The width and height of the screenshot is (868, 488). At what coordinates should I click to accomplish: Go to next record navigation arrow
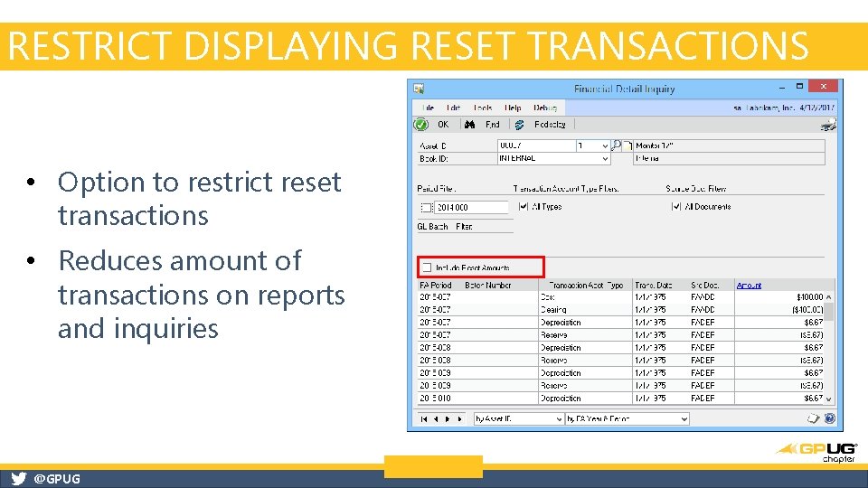pos(448,419)
